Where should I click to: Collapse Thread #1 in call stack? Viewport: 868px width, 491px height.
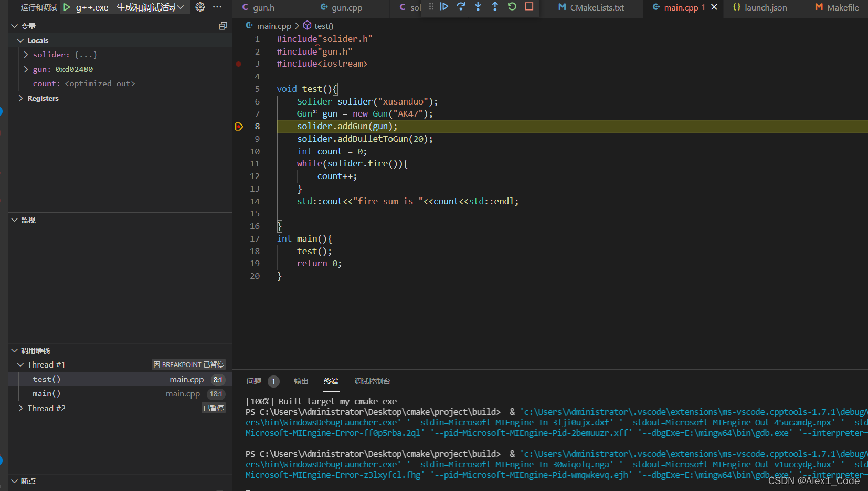pos(20,364)
